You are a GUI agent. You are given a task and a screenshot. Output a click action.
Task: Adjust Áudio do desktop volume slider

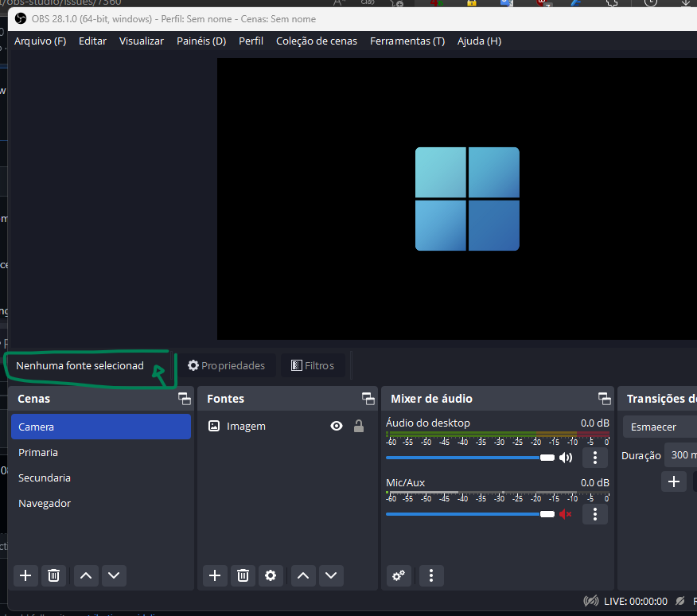point(470,458)
